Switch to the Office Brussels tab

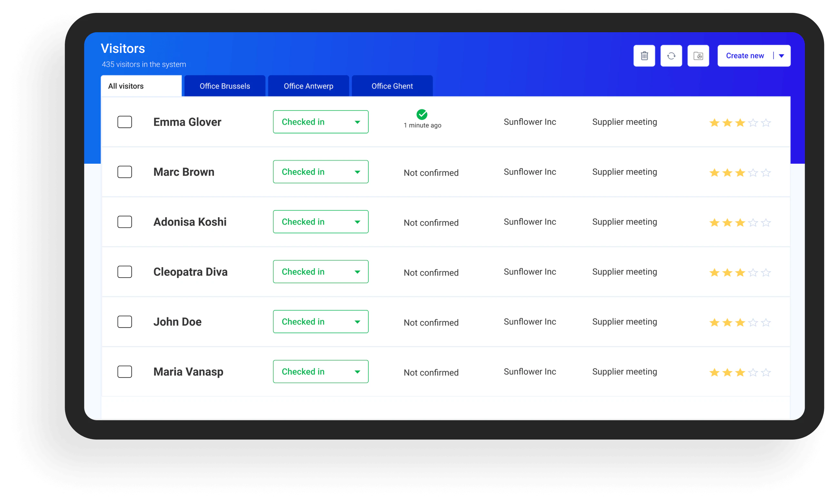[225, 86]
